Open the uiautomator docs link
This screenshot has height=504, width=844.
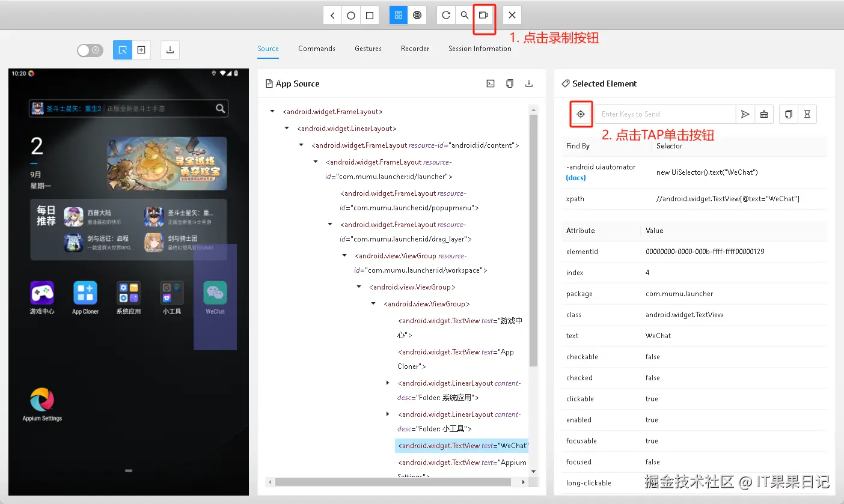click(x=576, y=178)
